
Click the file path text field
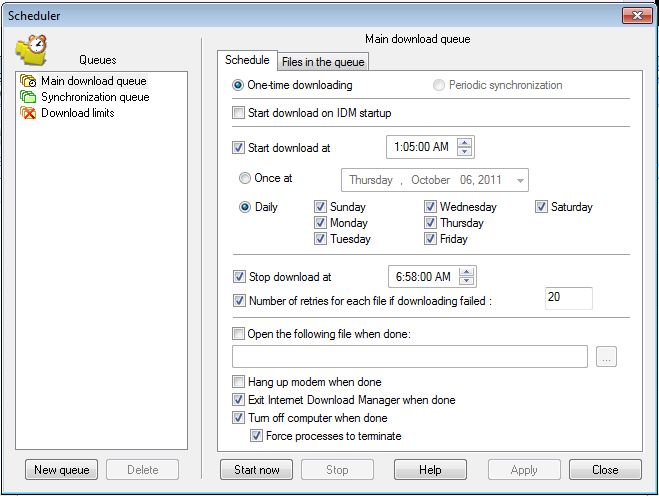pos(410,356)
